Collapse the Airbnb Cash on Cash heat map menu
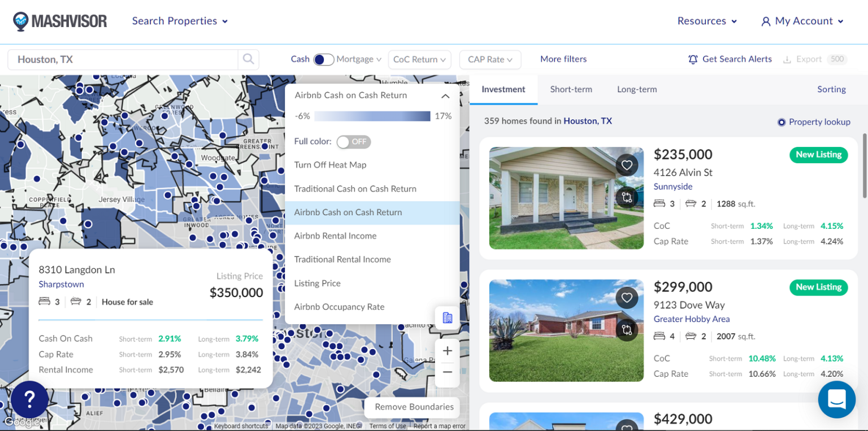This screenshot has height=431, width=868. (445, 96)
